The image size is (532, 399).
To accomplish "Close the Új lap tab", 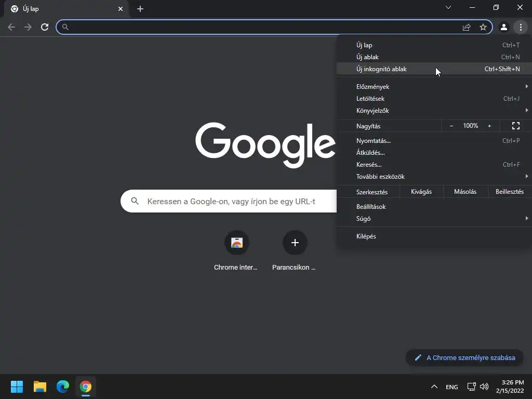I will tap(121, 9).
